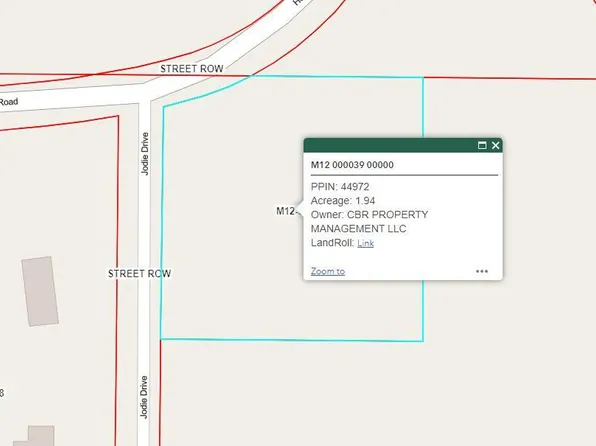Close the parcel info popup
Viewport: 596px width, 446px height.
(496, 145)
